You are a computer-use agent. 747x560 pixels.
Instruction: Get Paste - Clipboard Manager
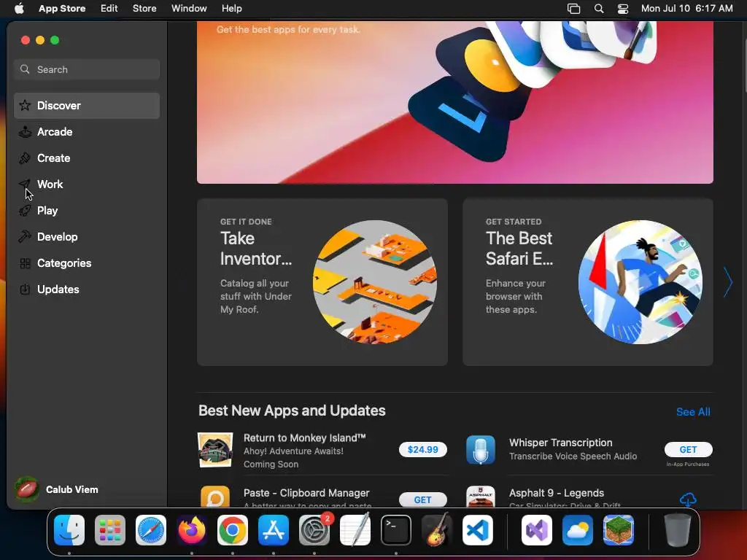(x=422, y=499)
